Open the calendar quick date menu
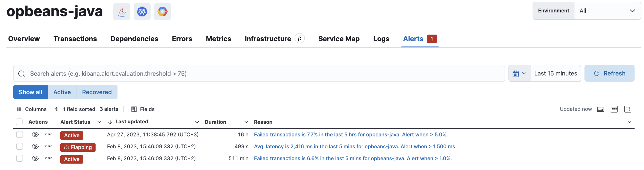Viewport: 644px width, 170px height. tap(519, 73)
